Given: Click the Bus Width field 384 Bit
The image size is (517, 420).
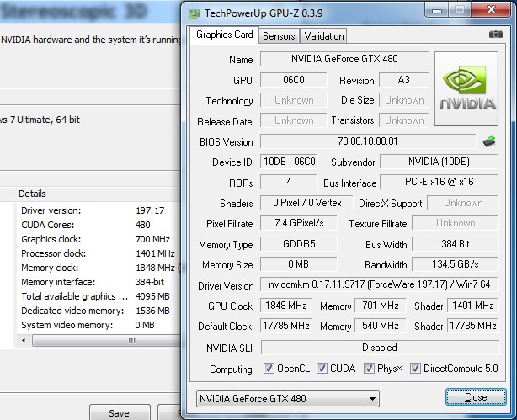Looking at the screenshot, I should [x=455, y=244].
